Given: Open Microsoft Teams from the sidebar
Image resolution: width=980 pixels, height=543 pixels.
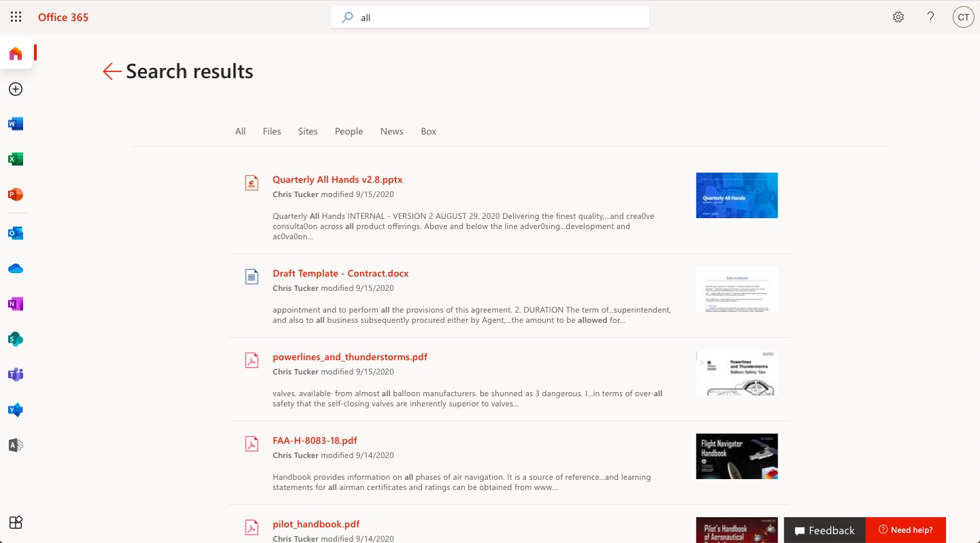Looking at the screenshot, I should tap(16, 374).
